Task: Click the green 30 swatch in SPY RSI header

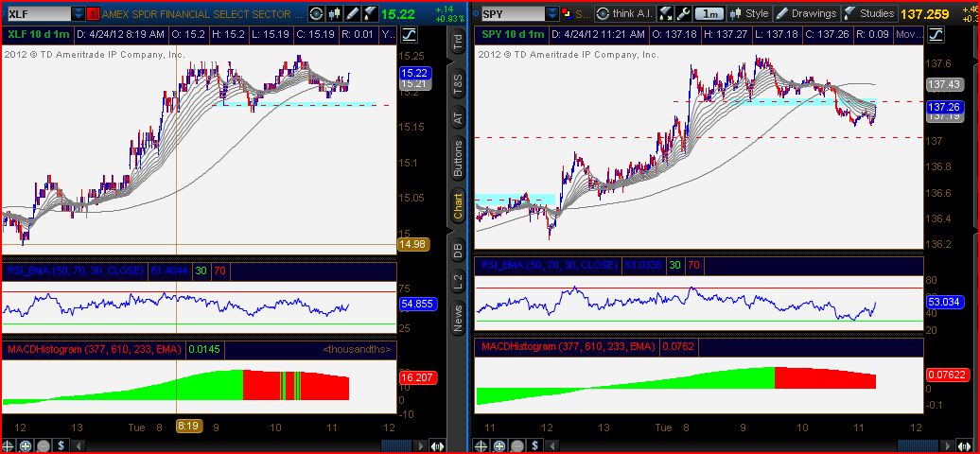Action: (x=674, y=265)
